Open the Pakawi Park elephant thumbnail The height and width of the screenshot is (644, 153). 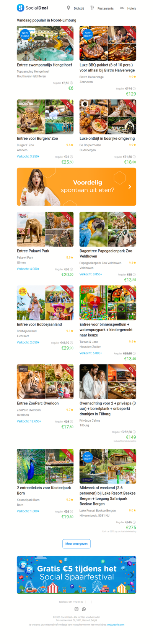(31, 229)
